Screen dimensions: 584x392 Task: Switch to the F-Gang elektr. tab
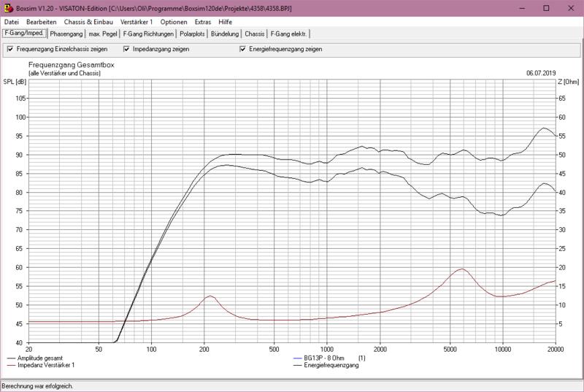pos(290,34)
